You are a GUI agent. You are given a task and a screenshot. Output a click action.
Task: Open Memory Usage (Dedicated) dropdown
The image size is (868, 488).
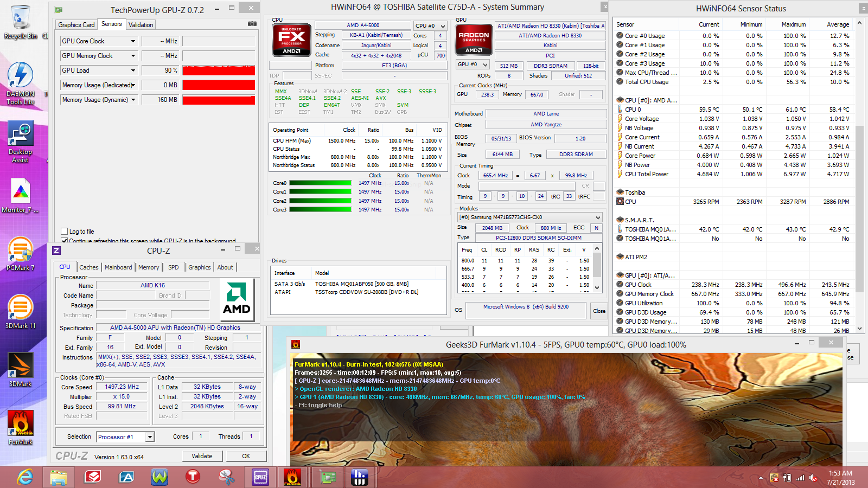coord(133,85)
